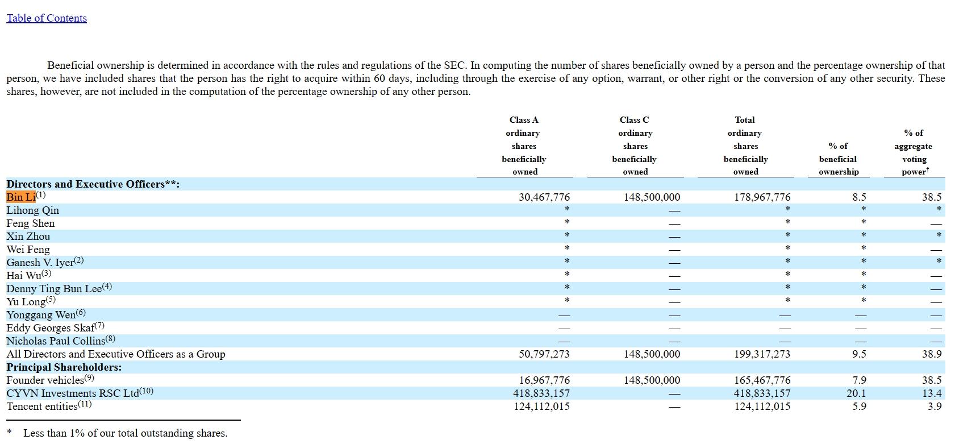Click the Class C ordinary shares column header
This screenshot has height=448, width=980.
point(635,146)
